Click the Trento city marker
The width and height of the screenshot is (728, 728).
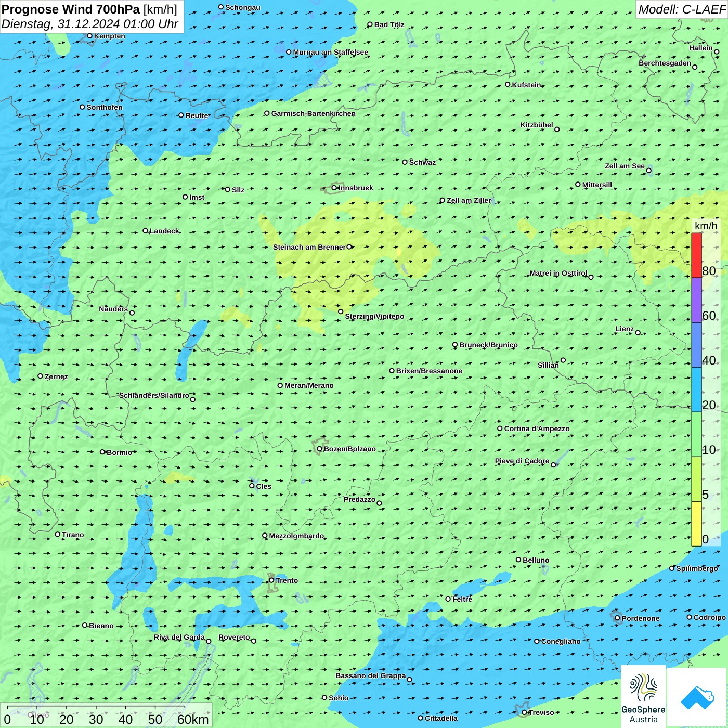click(x=271, y=580)
